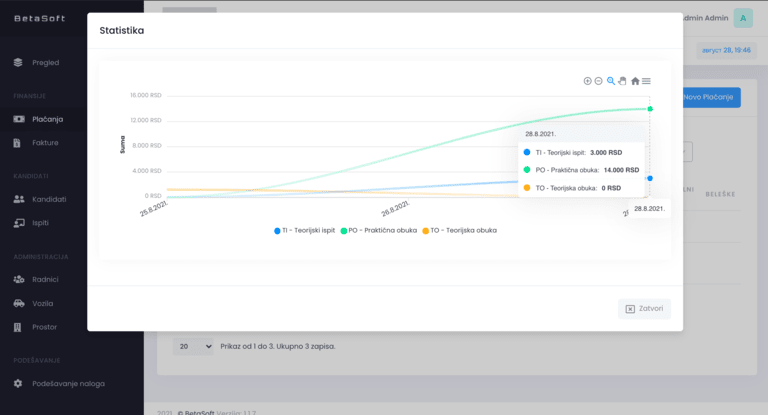The height and width of the screenshot is (415, 768).
Task: Activate the chart panning hand tool
Action: (x=622, y=81)
